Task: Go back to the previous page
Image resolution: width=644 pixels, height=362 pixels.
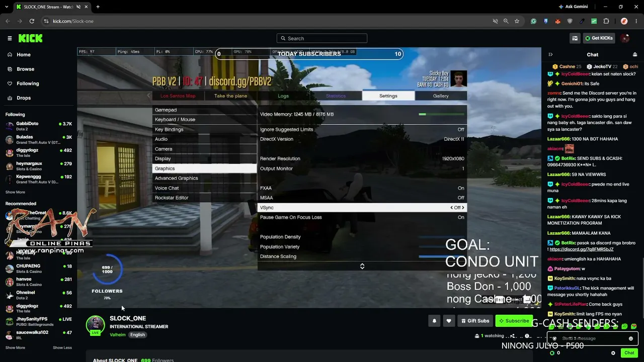Action: tap(8, 21)
